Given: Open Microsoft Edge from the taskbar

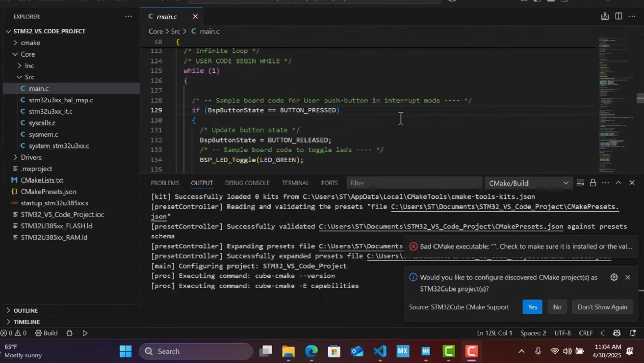Looking at the screenshot, I should coord(311,352).
